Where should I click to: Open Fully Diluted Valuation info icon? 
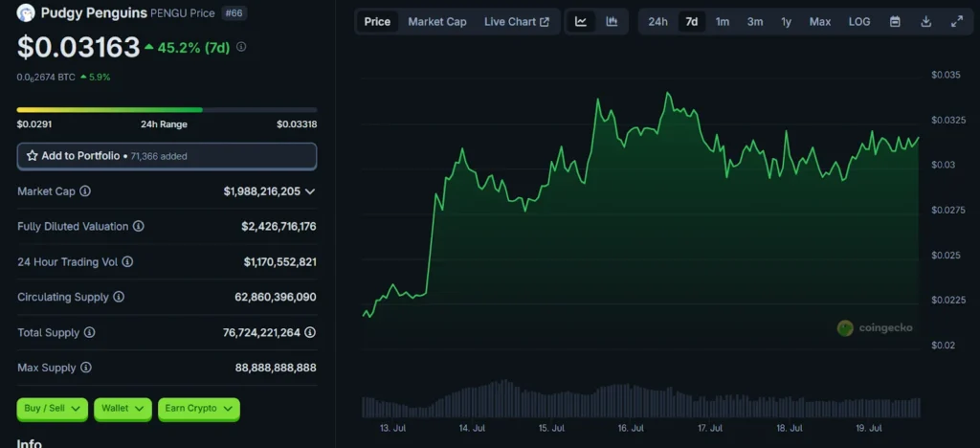tap(139, 226)
